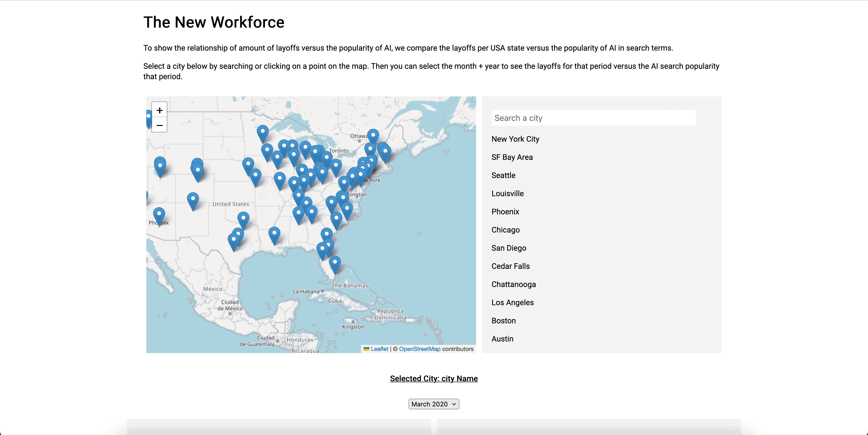The image size is (868, 435).
Task: Zoom out on the map
Action: tap(159, 125)
